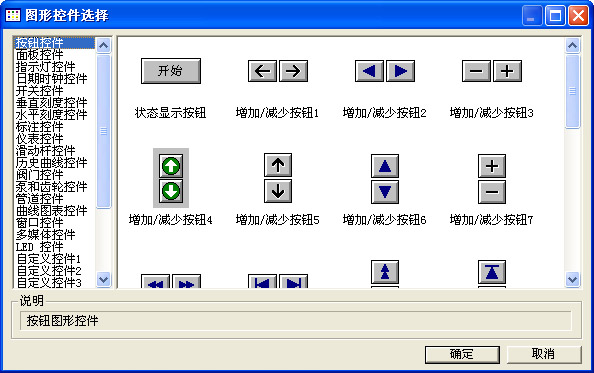Click the blue double up-triangle icon
Viewport: 594px width, 373px height.
coord(385,272)
